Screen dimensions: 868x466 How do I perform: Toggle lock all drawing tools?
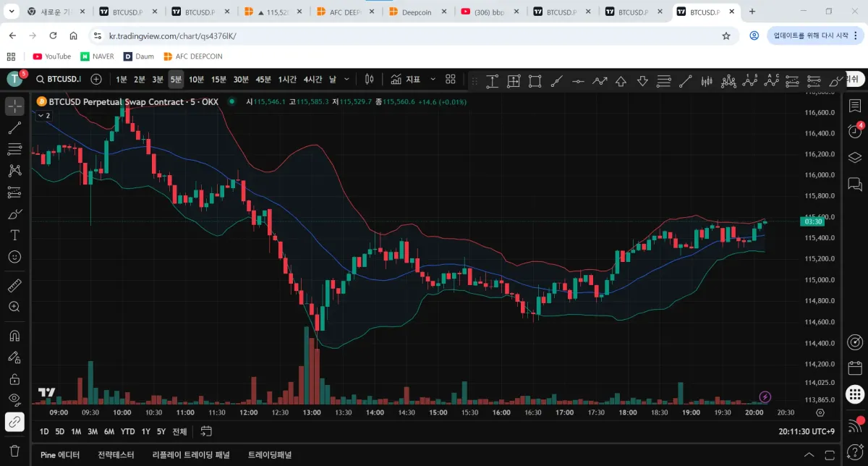click(14, 378)
